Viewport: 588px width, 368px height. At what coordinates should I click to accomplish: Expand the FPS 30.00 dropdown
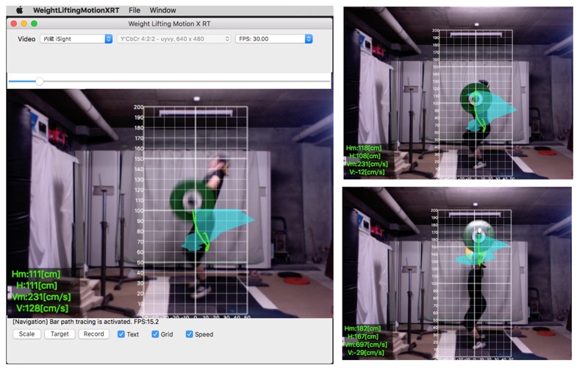pos(273,39)
